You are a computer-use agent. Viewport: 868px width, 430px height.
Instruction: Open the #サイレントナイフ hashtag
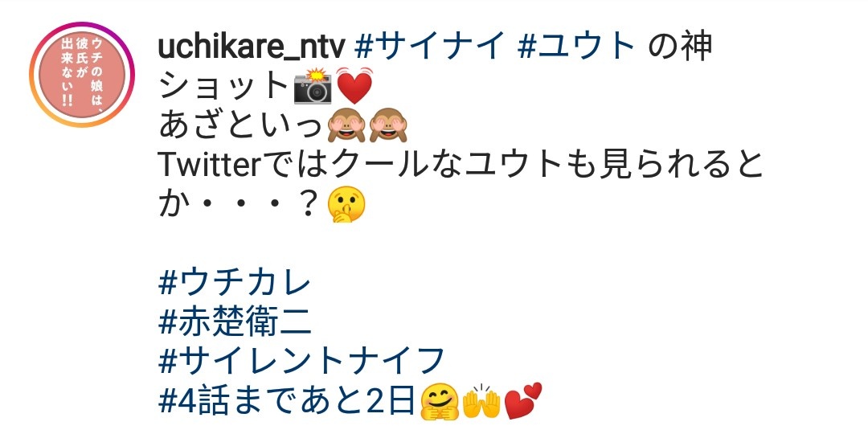pyautogui.click(x=301, y=360)
